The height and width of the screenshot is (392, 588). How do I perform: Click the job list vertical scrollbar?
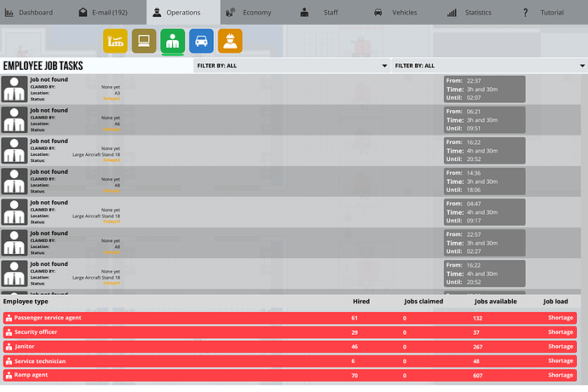pyautogui.click(x=585, y=184)
